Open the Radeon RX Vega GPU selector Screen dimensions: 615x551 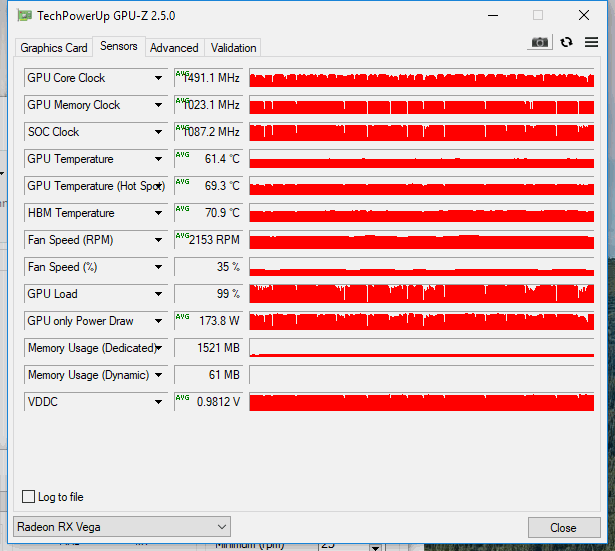tap(122, 527)
